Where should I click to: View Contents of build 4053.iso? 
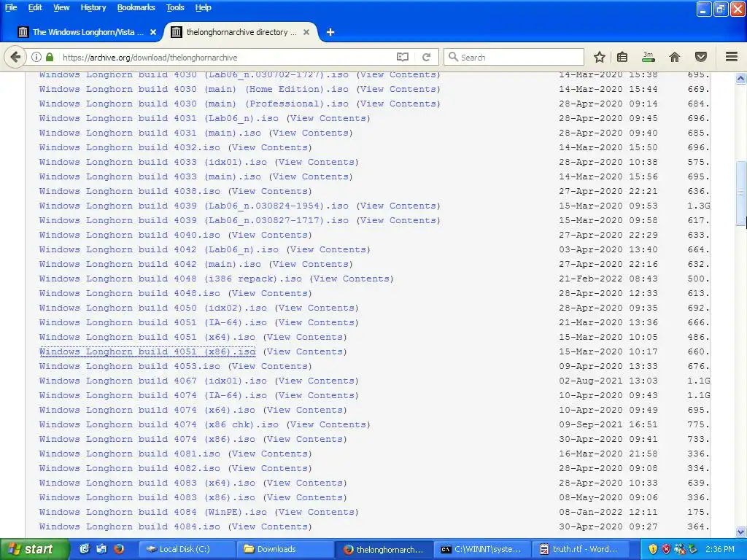(x=270, y=366)
